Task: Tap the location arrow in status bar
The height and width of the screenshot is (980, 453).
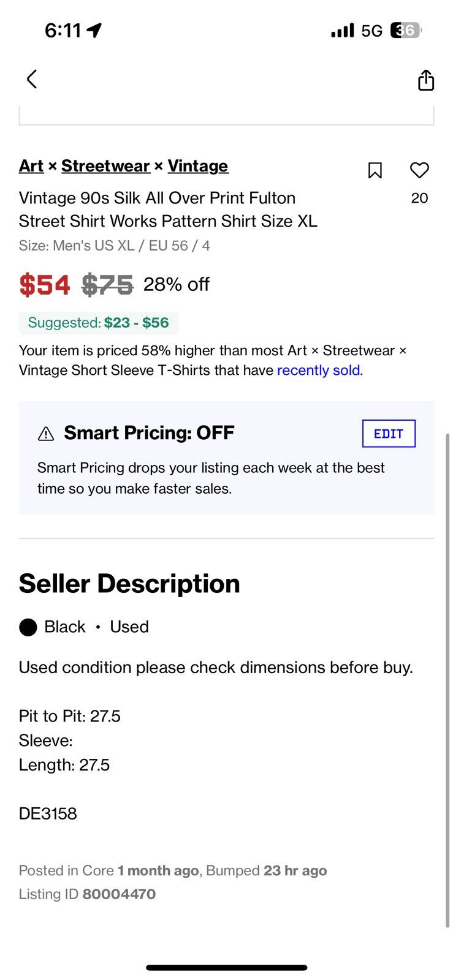Action: click(94, 30)
